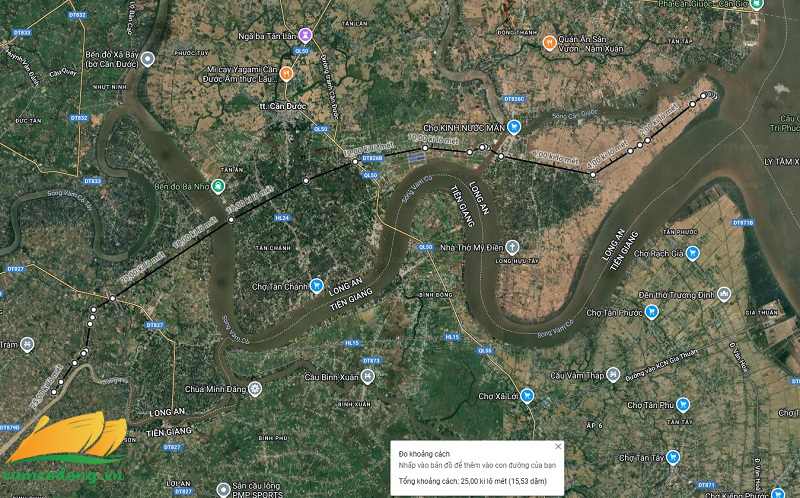The width and height of the screenshot is (800, 498).
Task: Open the Chợ Tân Chánh market pin
Action: click(316, 285)
